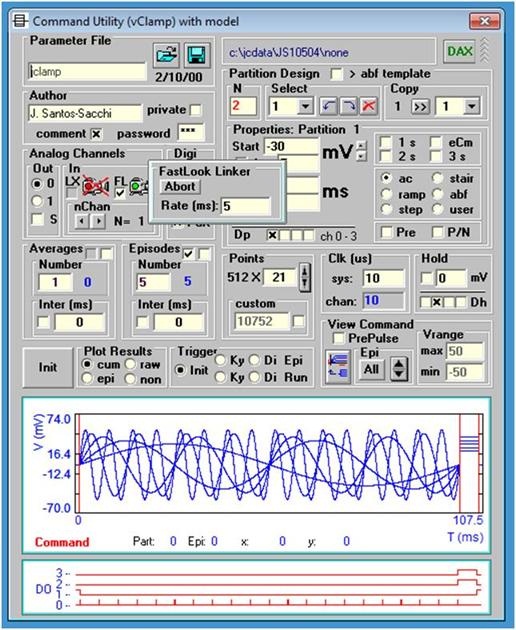Click the Vrange min field
This screenshot has width=516, height=630.
pyautogui.click(x=465, y=372)
